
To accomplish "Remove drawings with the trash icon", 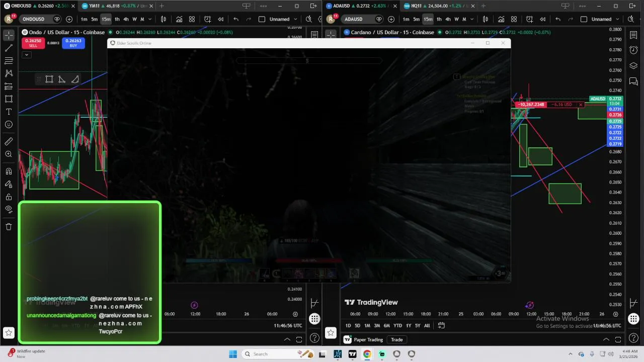I will (x=9, y=227).
